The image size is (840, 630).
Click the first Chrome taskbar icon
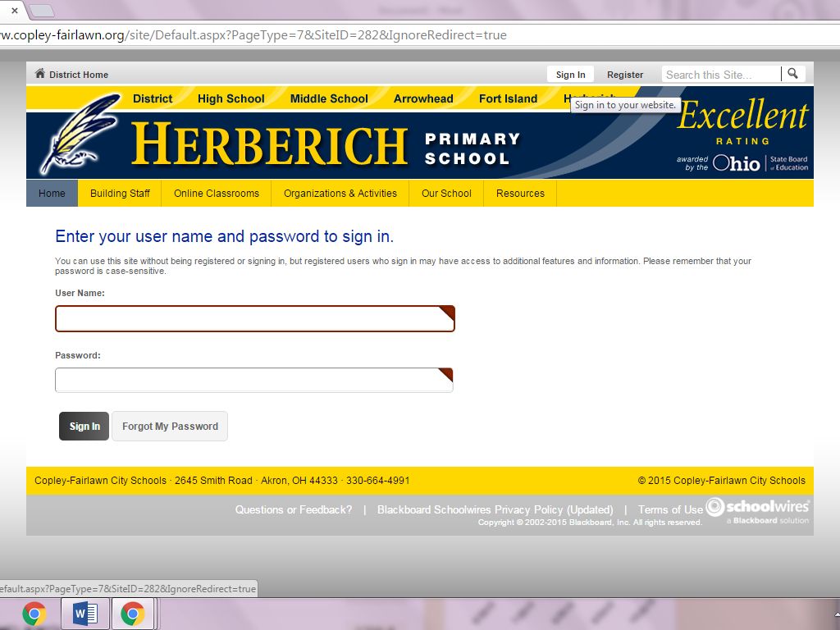tap(34, 613)
